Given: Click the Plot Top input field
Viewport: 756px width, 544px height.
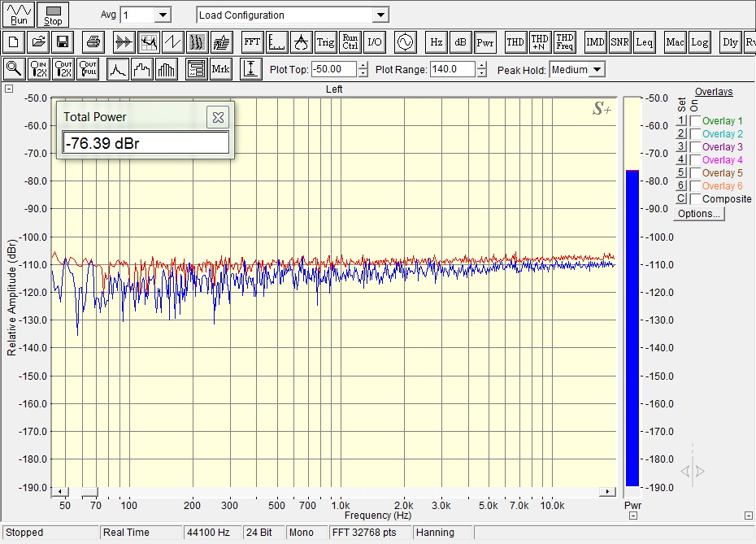Looking at the screenshot, I should pyautogui.click(x=334, y=70).
